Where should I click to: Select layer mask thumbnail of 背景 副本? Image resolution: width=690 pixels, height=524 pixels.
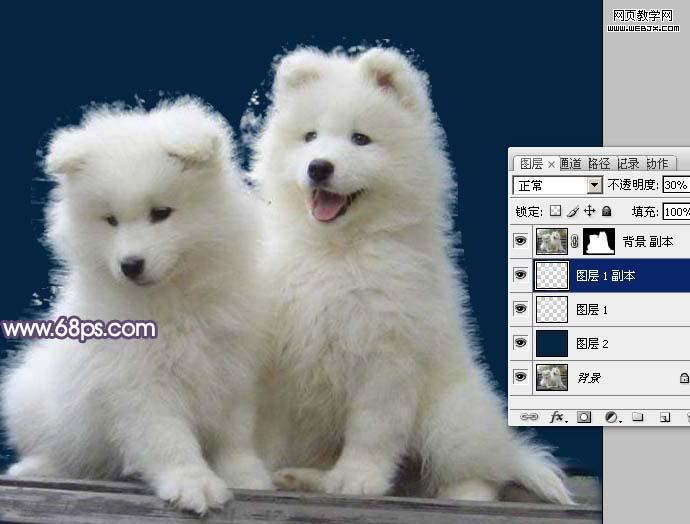click(x=598, y=241)
